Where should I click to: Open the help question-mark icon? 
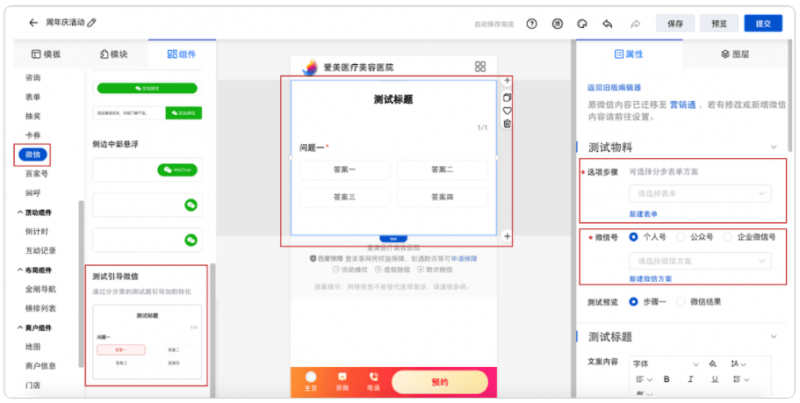coord(532,23)
